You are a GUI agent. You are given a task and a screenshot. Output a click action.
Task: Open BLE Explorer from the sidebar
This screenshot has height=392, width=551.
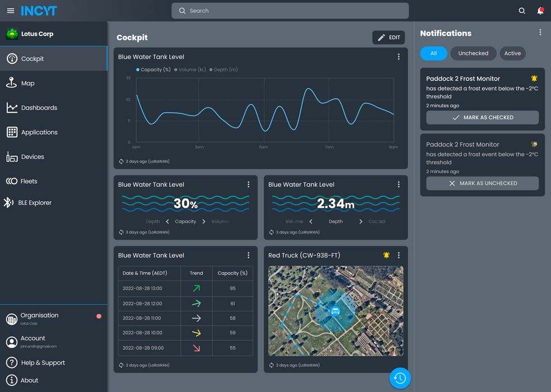[x=36, y=203]
